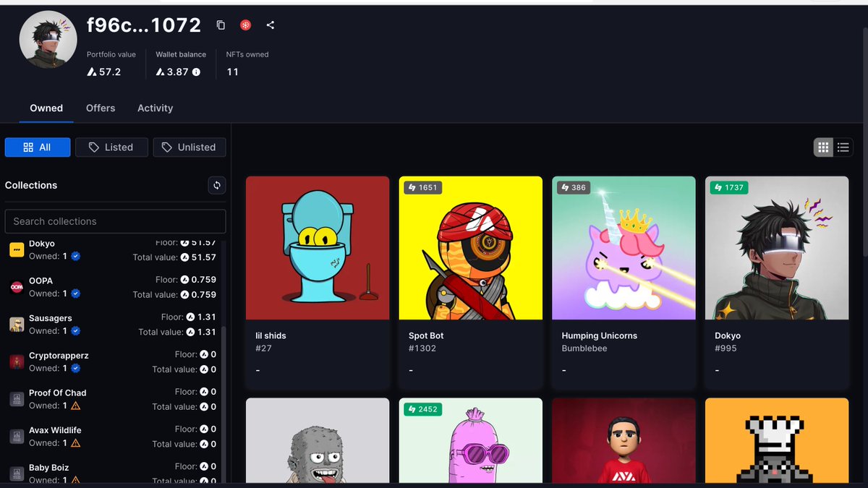Image resolution: width=868 pixels, height=488 pixels.
Task: Click the Proof Of Chad placeholder icon
Action: (x=17, y=399)
